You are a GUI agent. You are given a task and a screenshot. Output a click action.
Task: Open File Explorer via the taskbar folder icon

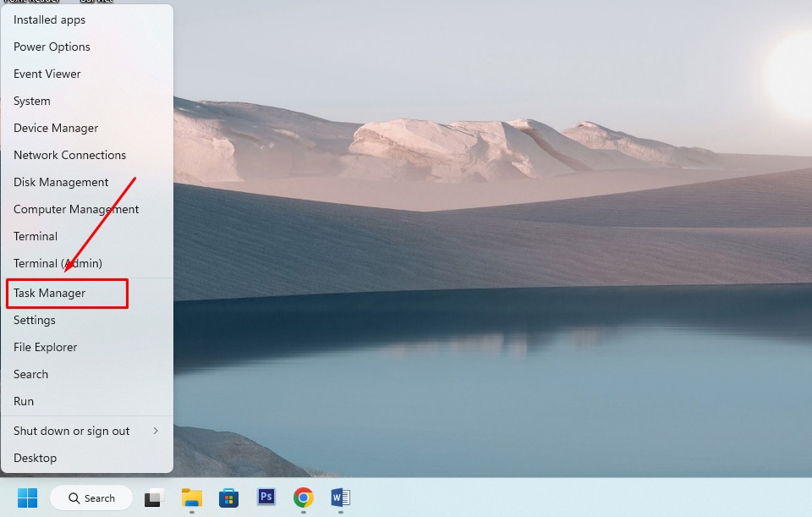click(191, 498)
